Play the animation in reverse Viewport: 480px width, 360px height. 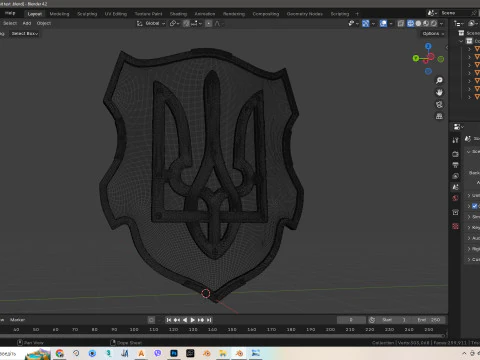coord(185,320)
